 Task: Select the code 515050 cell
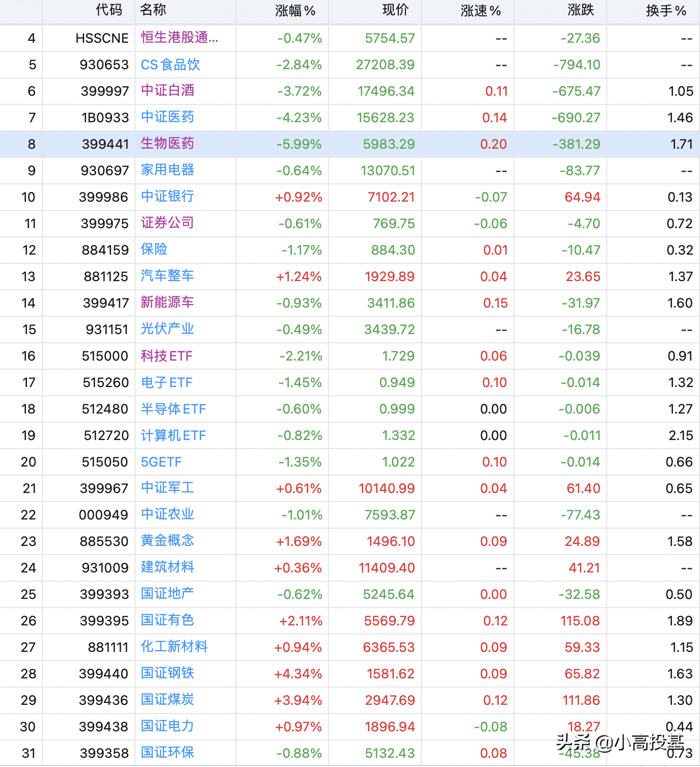pyautogui.click(x=105, y=461)
